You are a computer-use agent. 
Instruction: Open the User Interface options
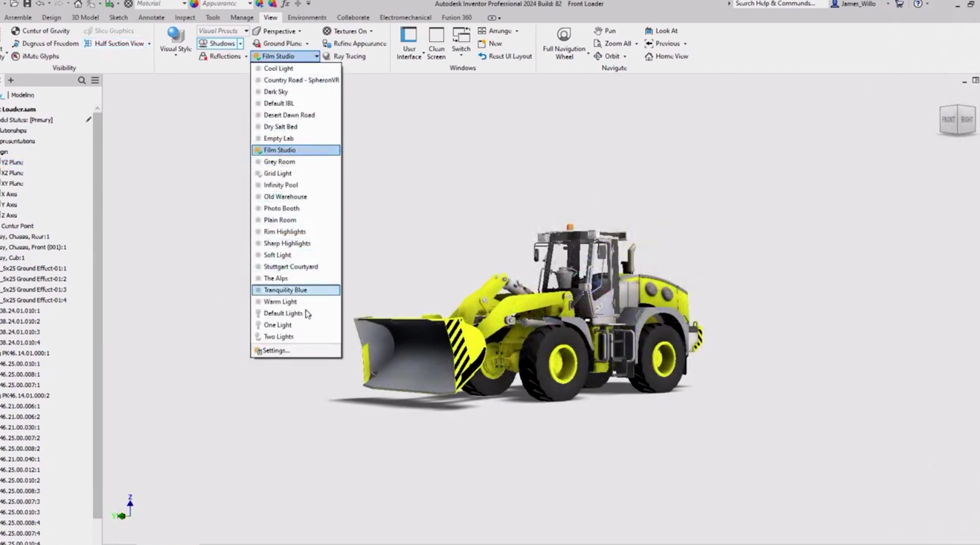coord(409,44)
